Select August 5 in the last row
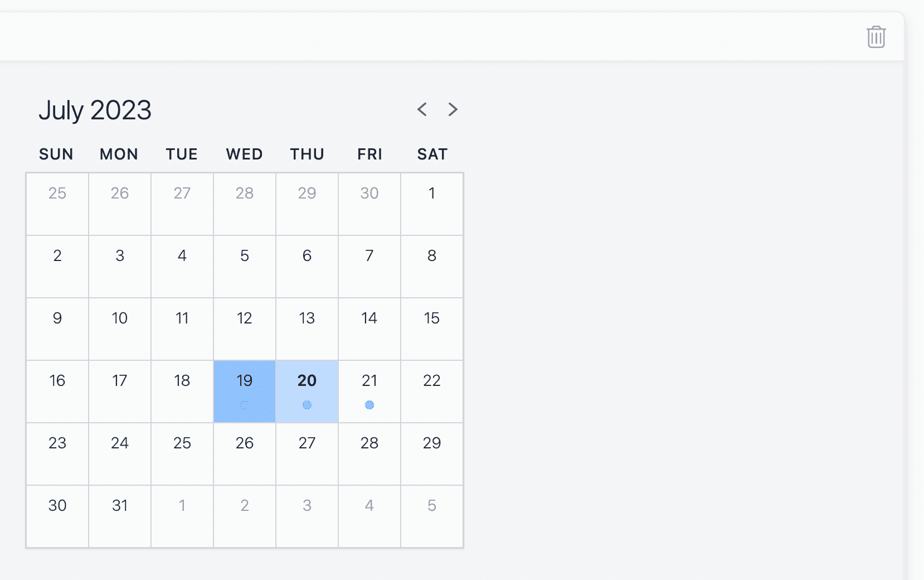This screenshot has height=580, width=924. [432, 516]
